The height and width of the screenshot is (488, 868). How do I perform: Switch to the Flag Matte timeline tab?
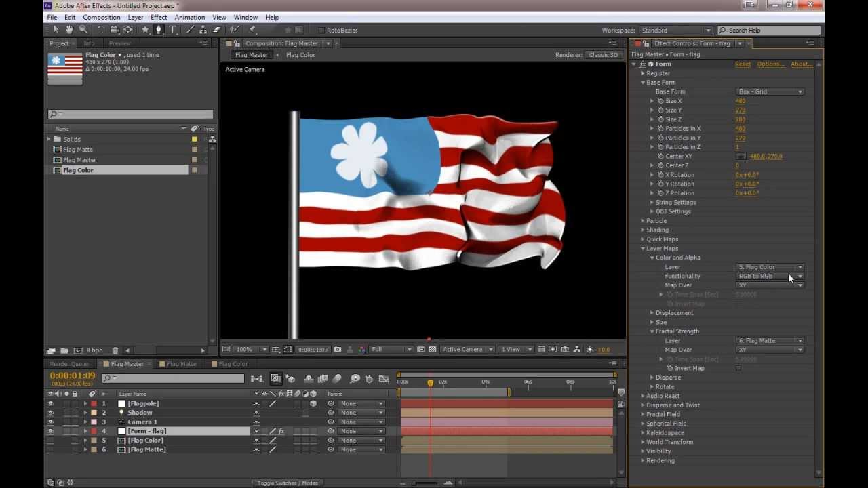[181, 364]
